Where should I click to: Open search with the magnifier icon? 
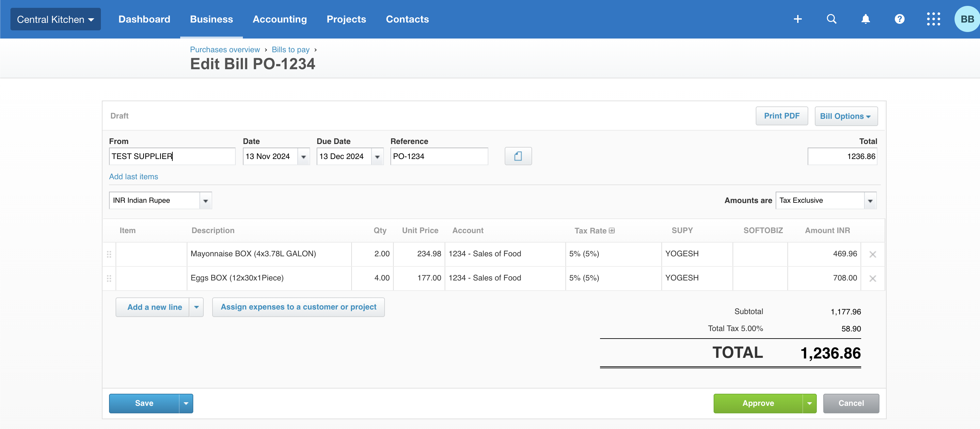pyautogui.click(x=831, y=19)
